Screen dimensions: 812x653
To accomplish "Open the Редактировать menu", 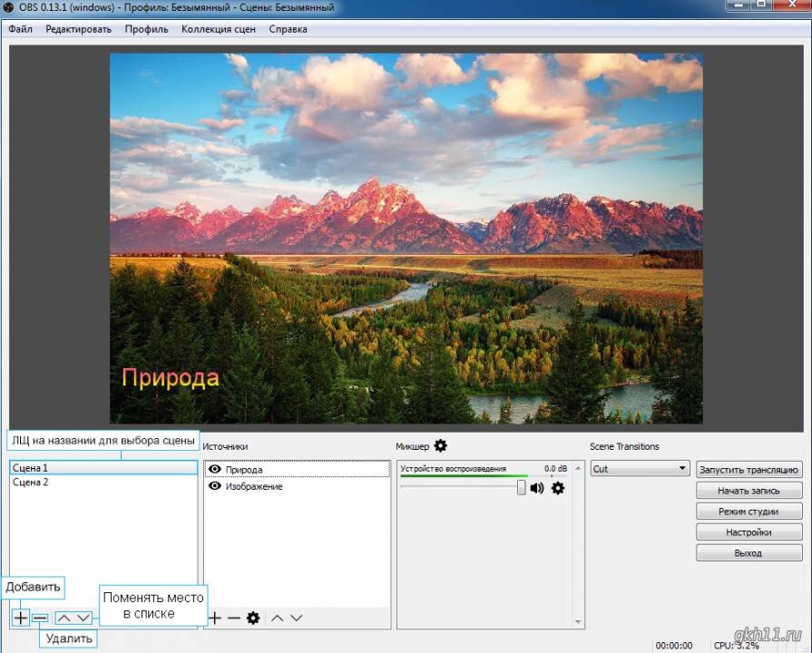I will (78, 29).
